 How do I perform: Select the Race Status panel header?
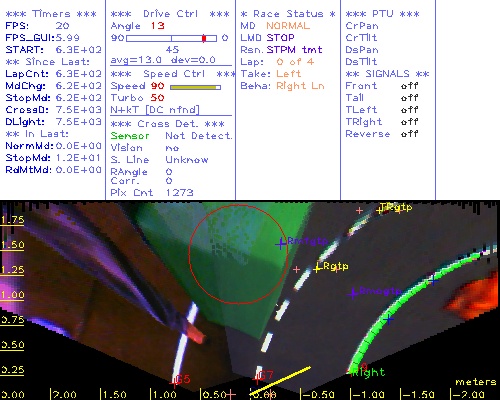pos(288,14)
